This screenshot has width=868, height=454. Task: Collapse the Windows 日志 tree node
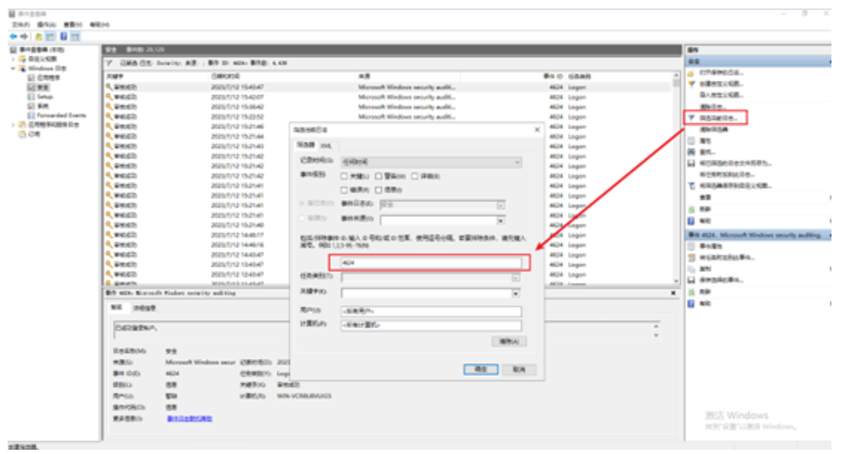12,68
